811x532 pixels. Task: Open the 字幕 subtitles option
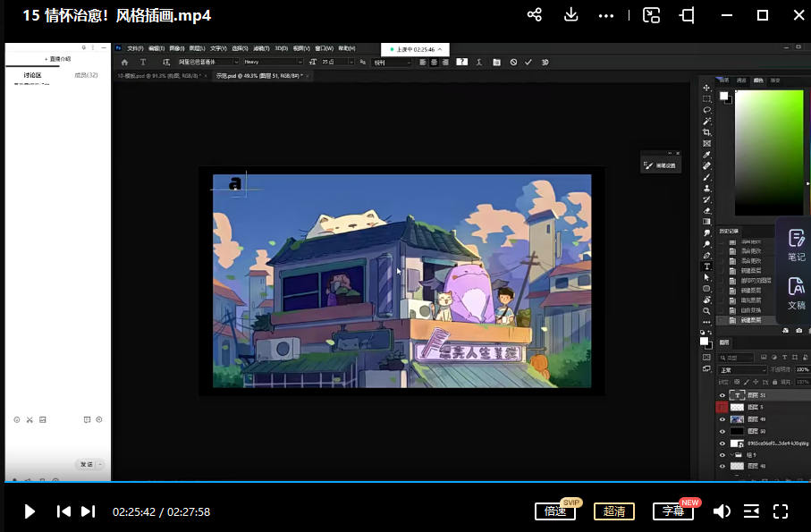click(x=672, y=511)
